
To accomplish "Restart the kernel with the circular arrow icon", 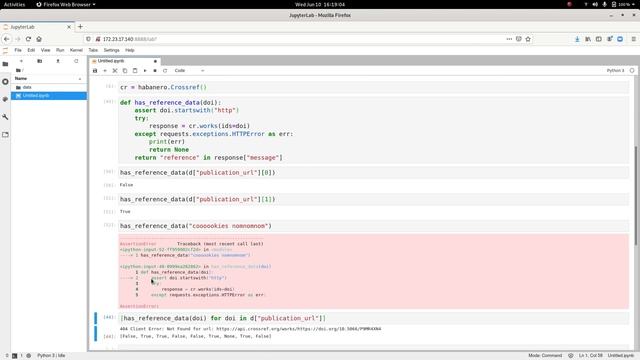I will point(165,71).
